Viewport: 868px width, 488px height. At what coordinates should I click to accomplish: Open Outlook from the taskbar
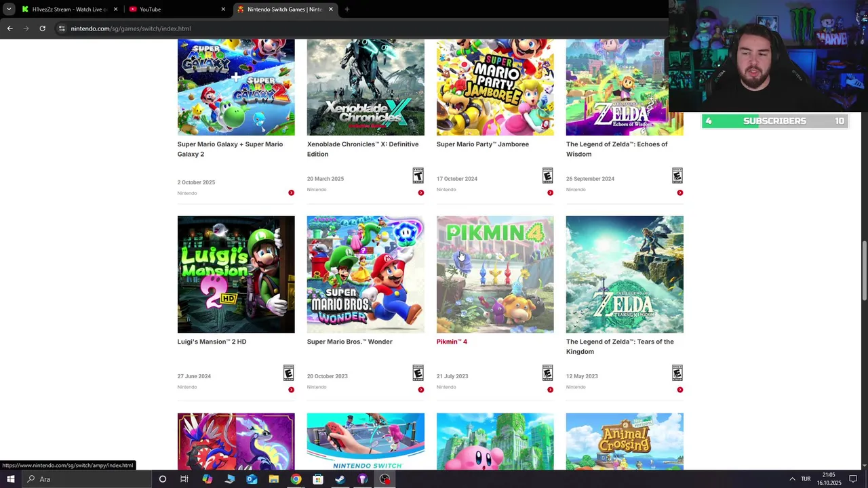tap(252, 479)
